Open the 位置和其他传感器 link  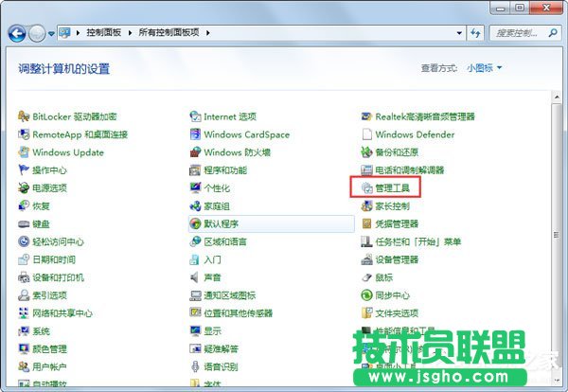[238, 313]
